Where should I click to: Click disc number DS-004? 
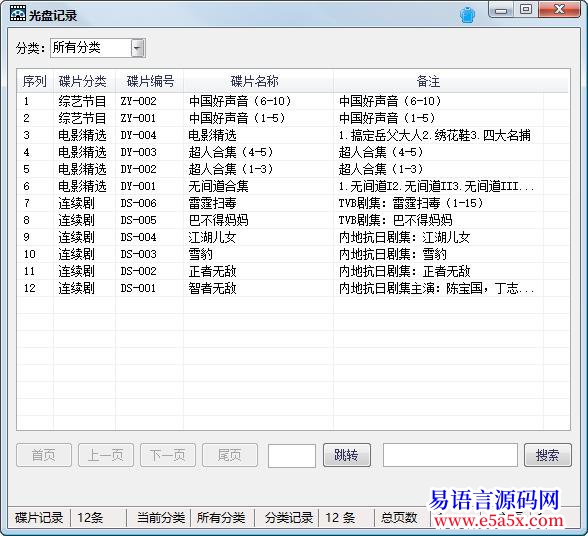coord(138,237)
